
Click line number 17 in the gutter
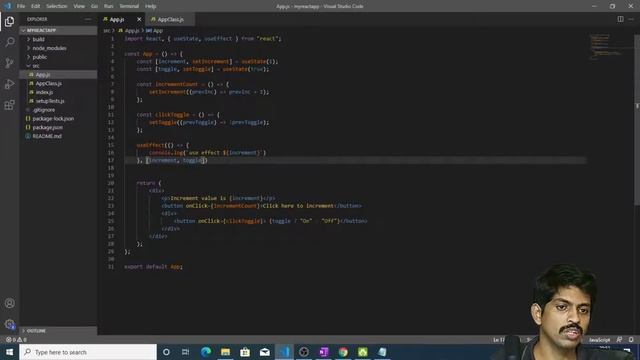(112, 160)
